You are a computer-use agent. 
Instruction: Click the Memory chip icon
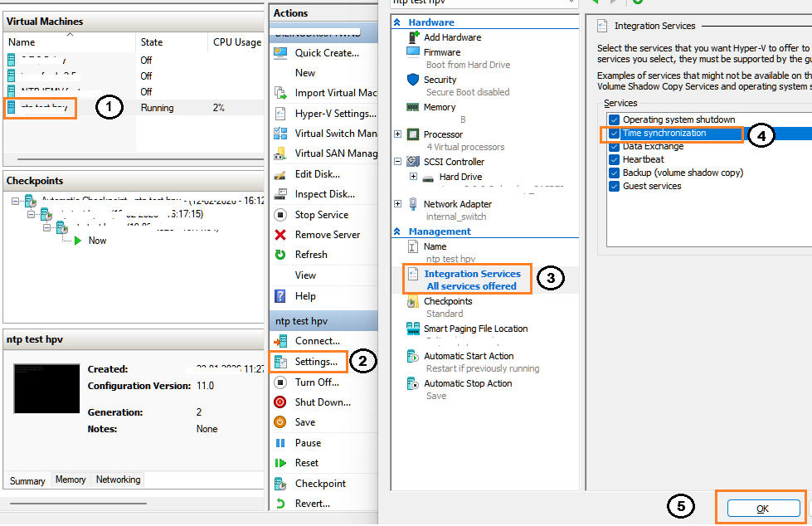click(x=413, y=107)
